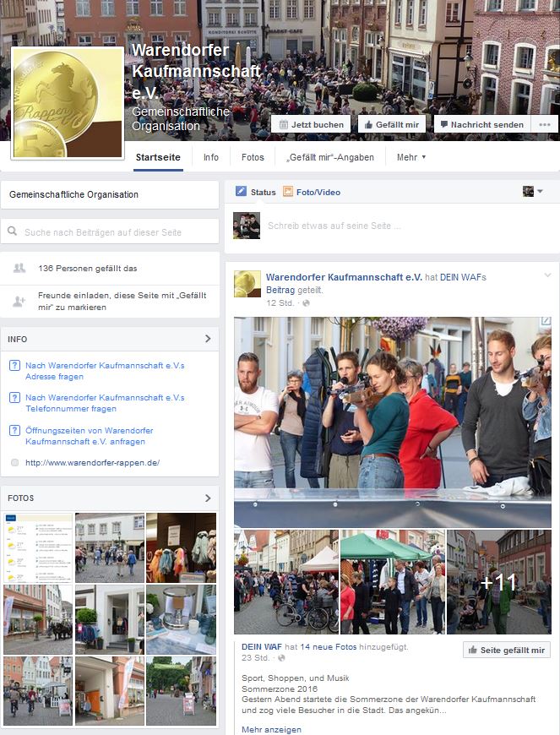This screenshot has width=560, height=735.
Task: Expand the FOTOS section chevron
Action: coord(208,498)
